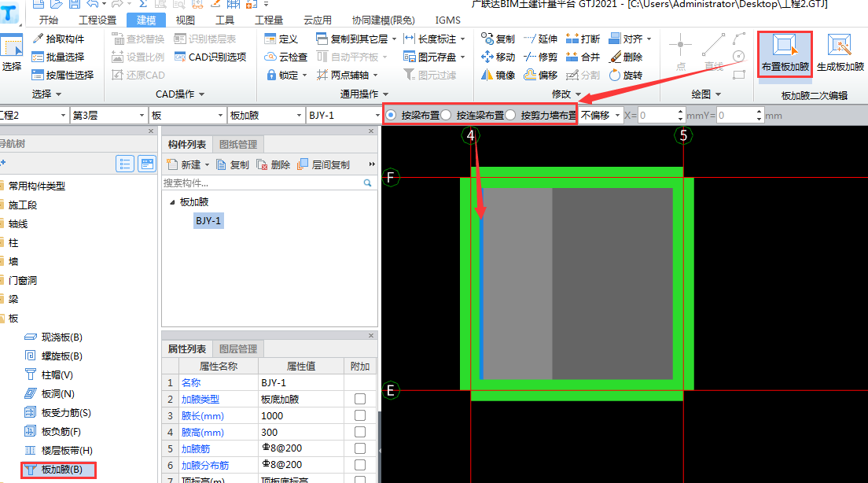The height and width of the screenshot is (483, 868).
Task: Switch to the 视图 ribbon tab
Action: (185, 20)
